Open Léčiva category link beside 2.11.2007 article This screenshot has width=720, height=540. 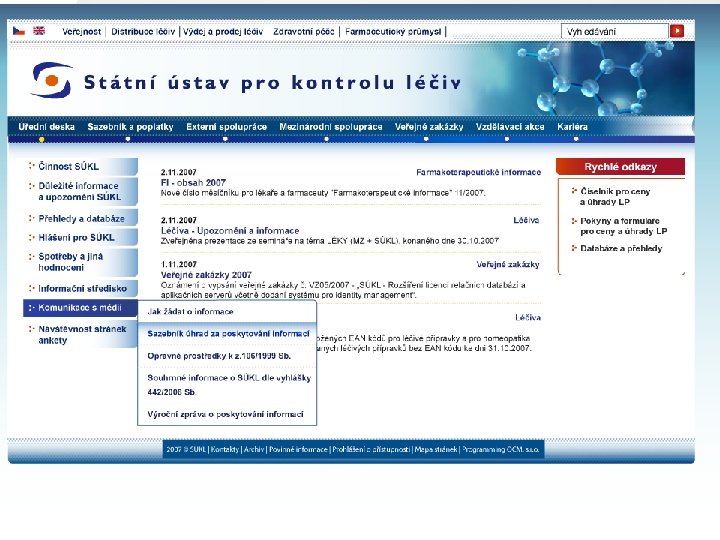pyautogui.click(x=526, y=220)
